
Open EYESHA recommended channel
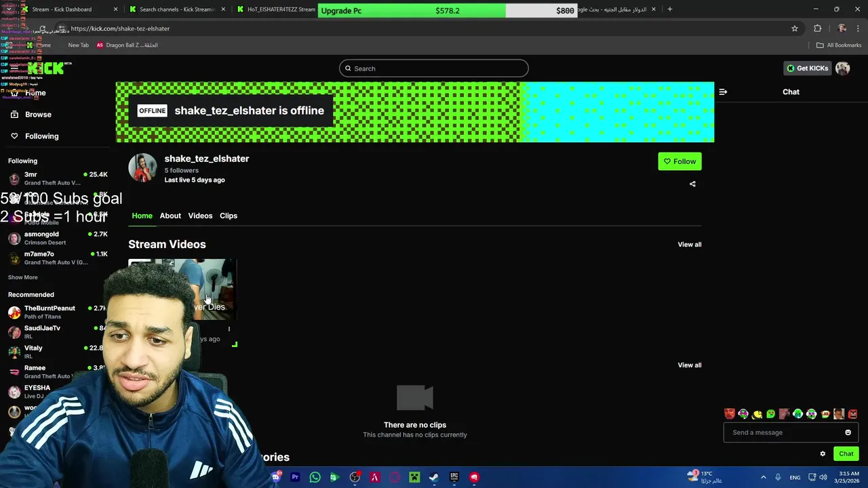[x=31, y=392]
